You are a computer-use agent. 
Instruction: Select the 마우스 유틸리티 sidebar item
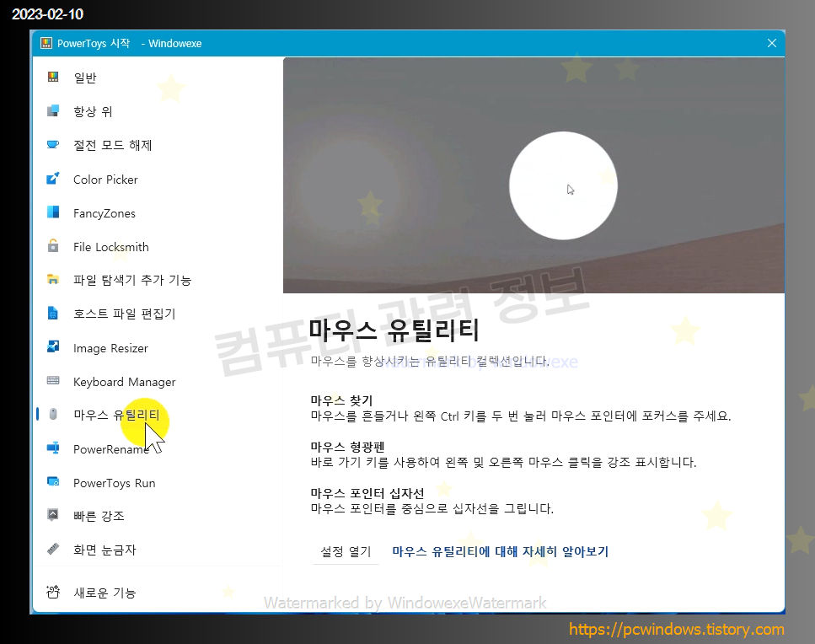pyautogui.click(x=158, y=415)
